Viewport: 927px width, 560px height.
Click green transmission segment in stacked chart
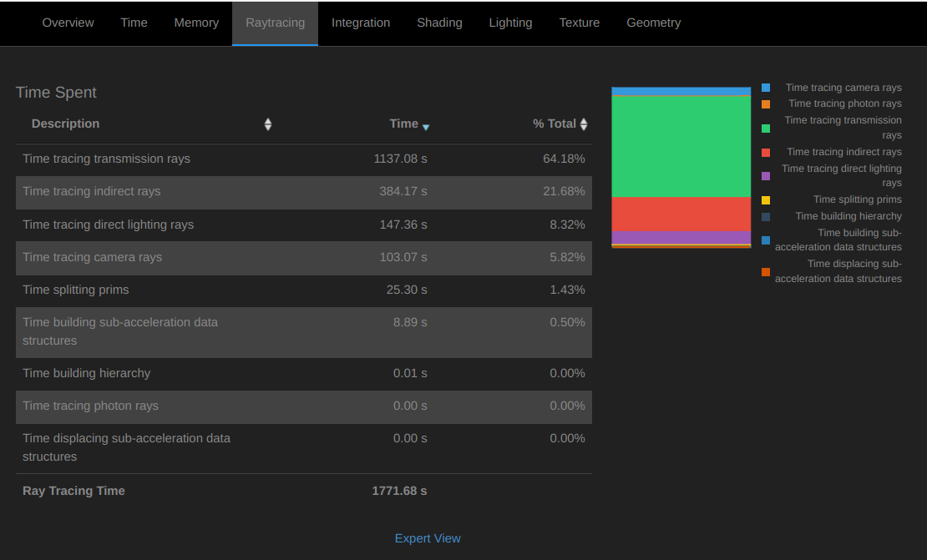click(681, 147)
